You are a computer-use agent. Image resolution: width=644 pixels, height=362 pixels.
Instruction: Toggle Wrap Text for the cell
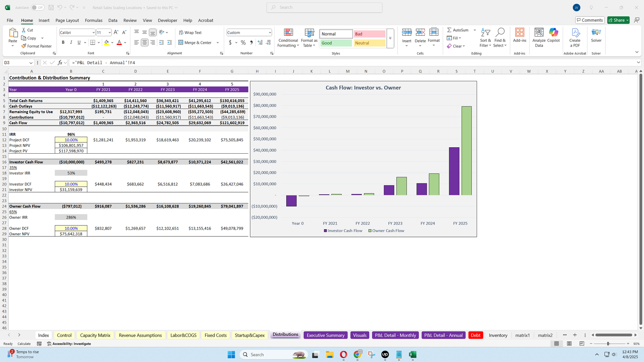pyautogui.click(x=190, y=33)
